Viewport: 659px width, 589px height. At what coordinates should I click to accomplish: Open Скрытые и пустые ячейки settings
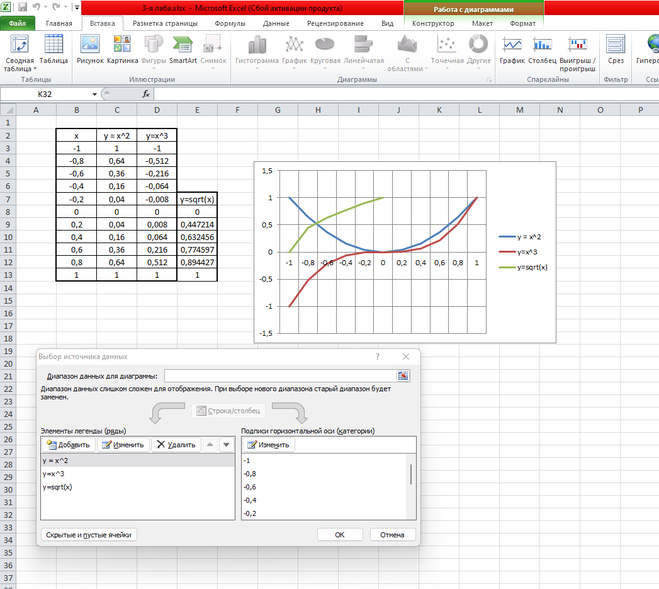tap(89, 535)
